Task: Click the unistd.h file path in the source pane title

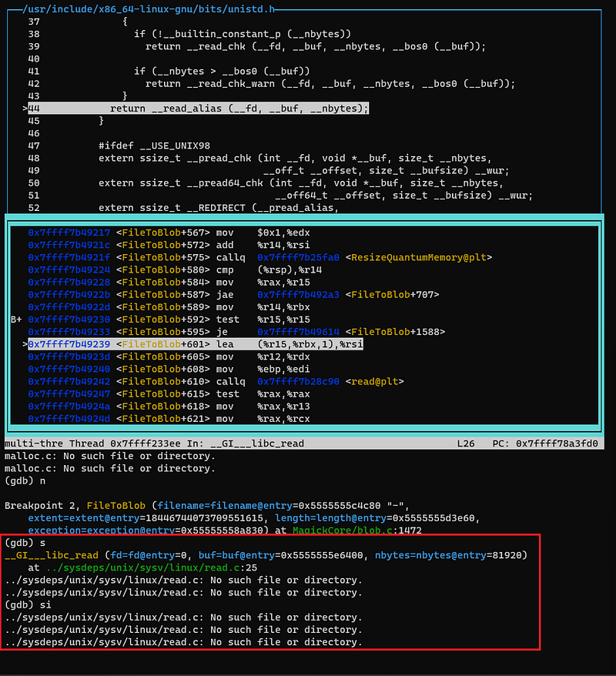Action: (x=149, y=9)
